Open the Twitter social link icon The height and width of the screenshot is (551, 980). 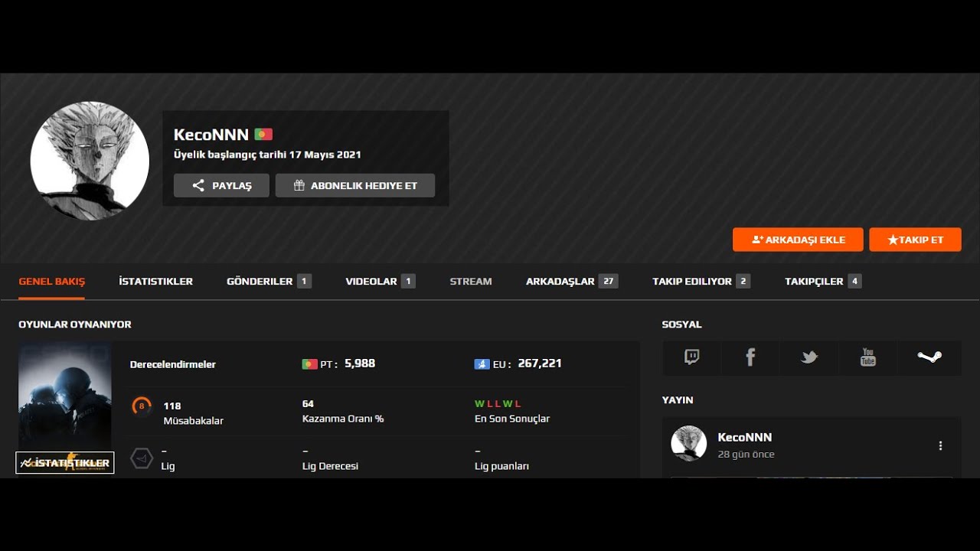809,357
